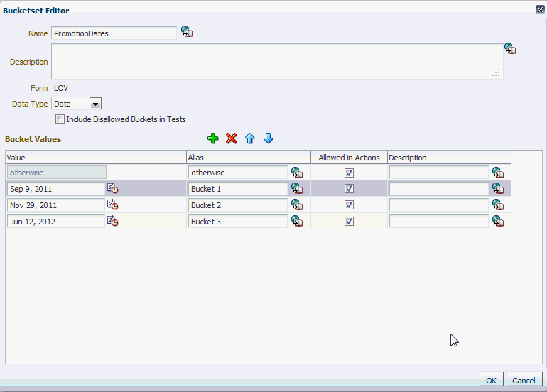Delete the selected bucket with the red X
This screenshot has height=392, width=547.
tap(232, 138)
